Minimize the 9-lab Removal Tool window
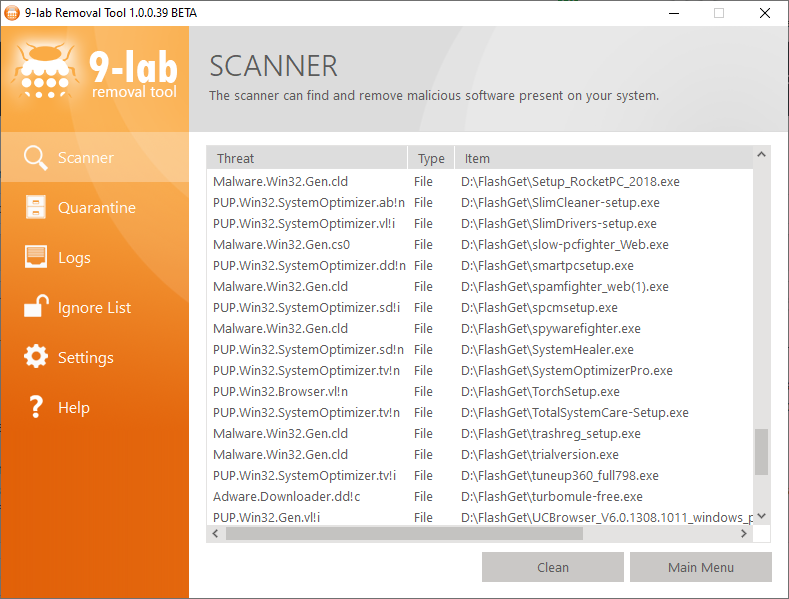The width and height of the screenshot is (789, 599). pyautogui.click(x=674, y=13)
